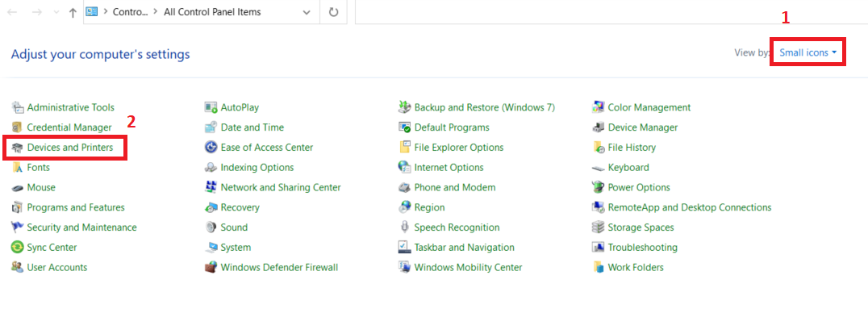Click the Backup and Restore icon
The image size is (868, 309).
(405, 107)
